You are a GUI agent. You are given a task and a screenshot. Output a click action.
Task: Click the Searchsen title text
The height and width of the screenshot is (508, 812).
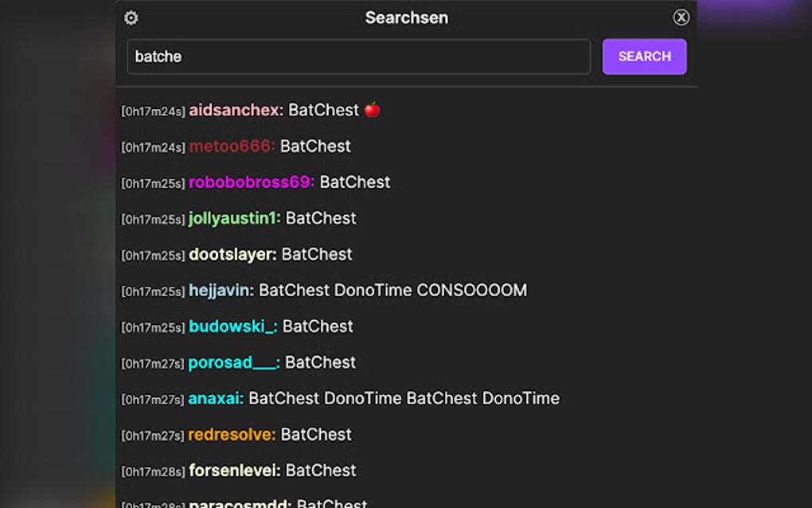(x=406, y=18)
